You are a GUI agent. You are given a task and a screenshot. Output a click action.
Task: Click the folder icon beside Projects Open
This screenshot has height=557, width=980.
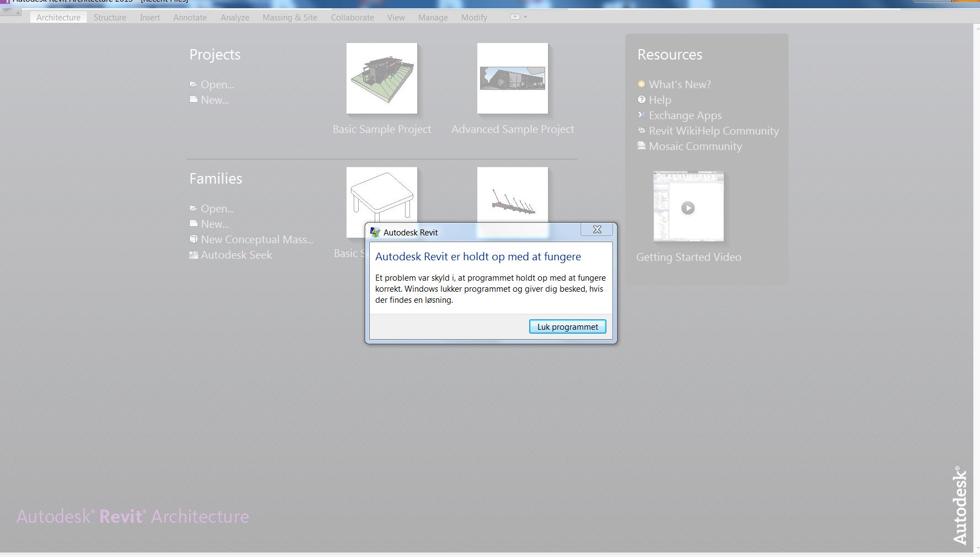[194, 84]
